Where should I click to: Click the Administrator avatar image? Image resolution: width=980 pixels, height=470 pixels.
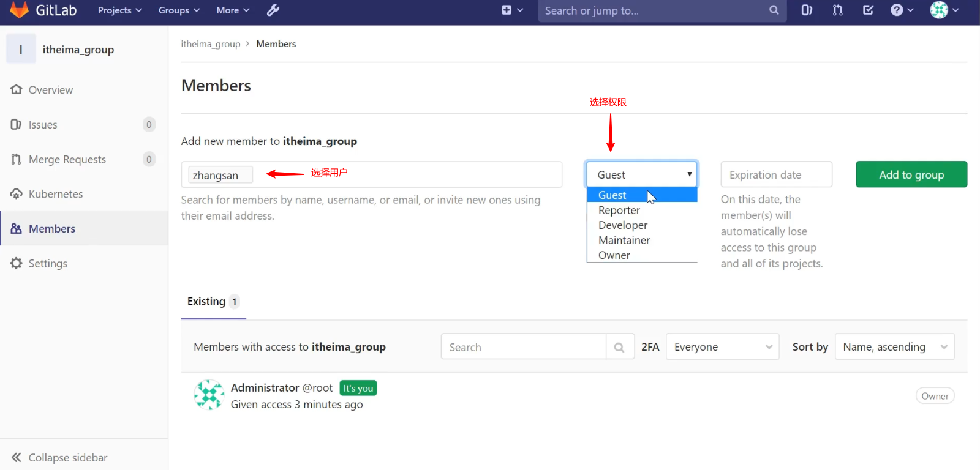pos(209,395)
